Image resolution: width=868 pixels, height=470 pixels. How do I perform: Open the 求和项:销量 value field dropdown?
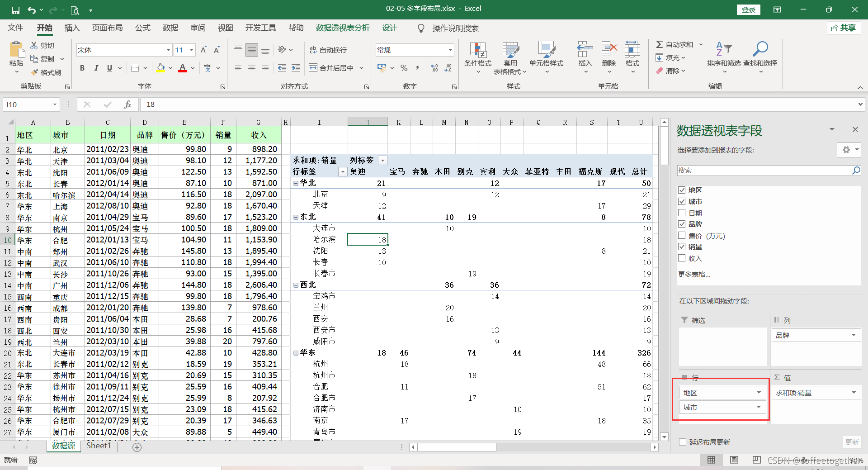coord(854,393)
